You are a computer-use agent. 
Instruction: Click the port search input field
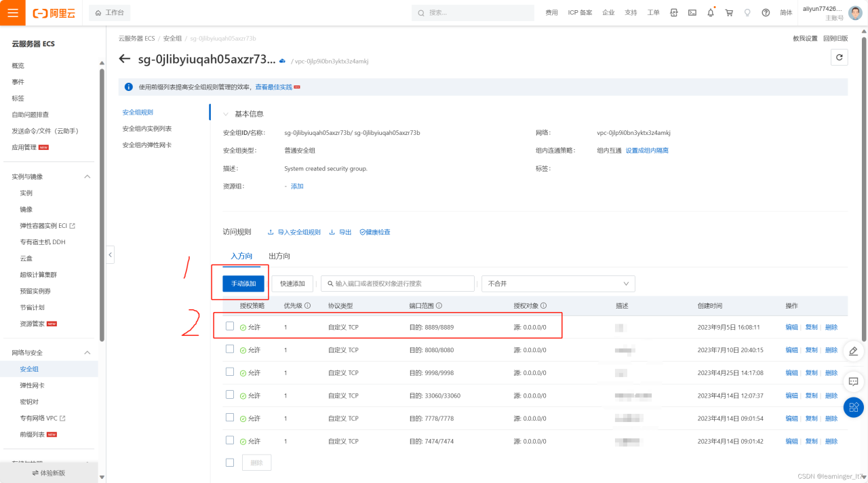tap(400, 284)
